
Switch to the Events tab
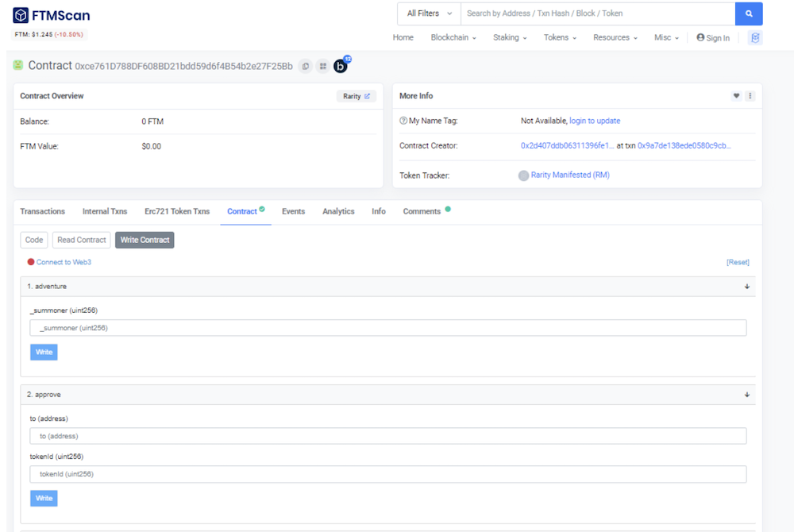(x=293, y=211)
